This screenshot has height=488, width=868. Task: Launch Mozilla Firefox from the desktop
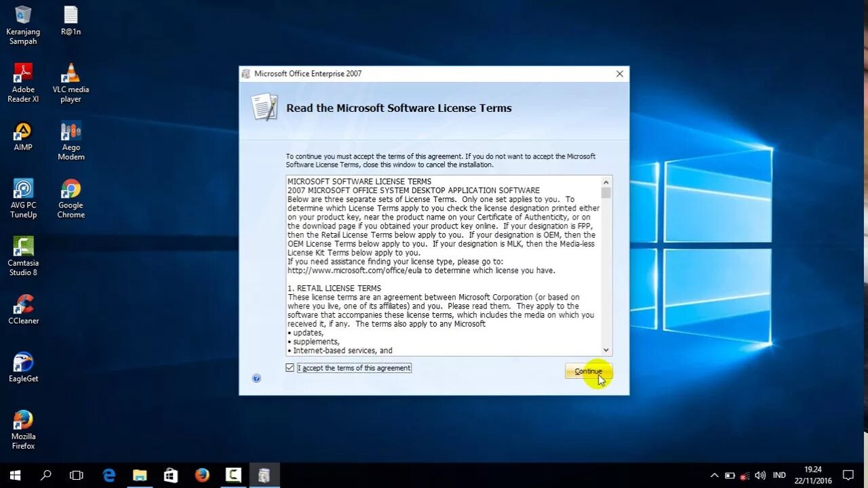(x=23, y=430)
